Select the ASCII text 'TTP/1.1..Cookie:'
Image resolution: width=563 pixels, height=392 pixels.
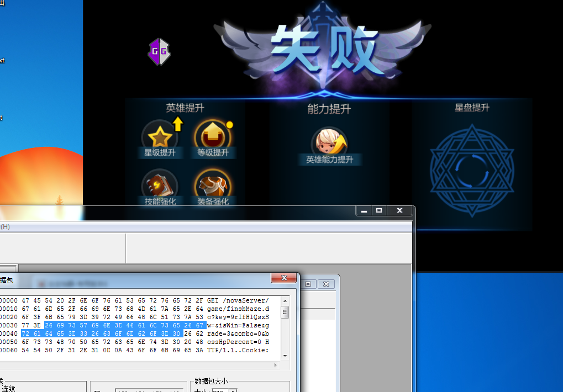click(238, 350)
